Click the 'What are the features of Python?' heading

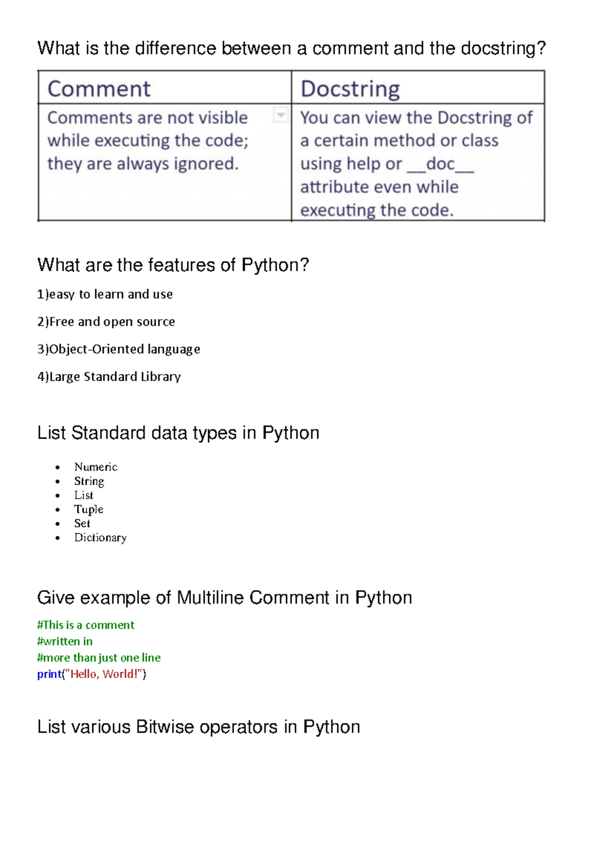(x=173, y=265)
